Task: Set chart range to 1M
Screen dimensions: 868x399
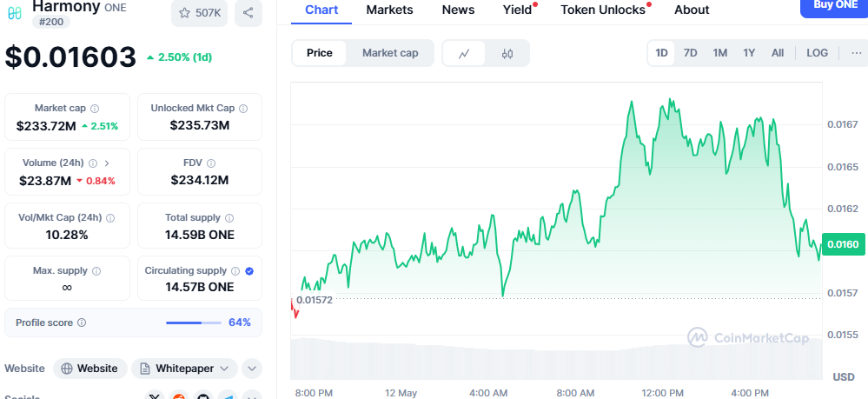Action: tap(719, 53)
